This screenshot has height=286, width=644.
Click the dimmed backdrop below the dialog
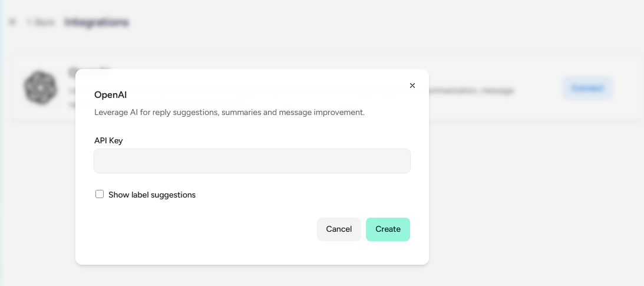(252, 275)
